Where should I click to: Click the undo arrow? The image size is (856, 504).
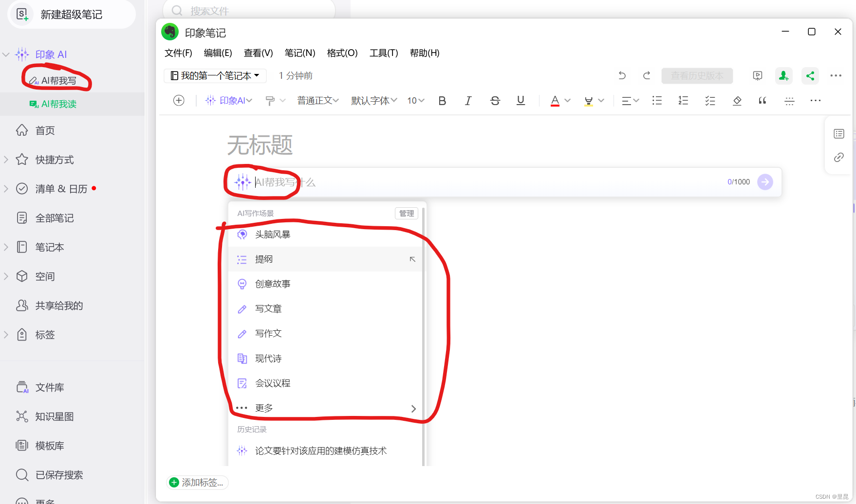[622, 75]
